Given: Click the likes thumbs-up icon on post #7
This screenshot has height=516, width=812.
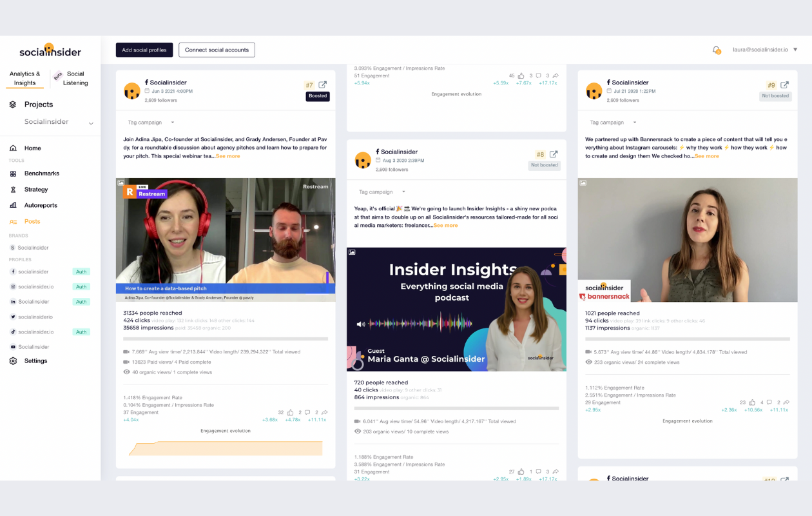Looking at the screenshot, I should coord(290,412).
